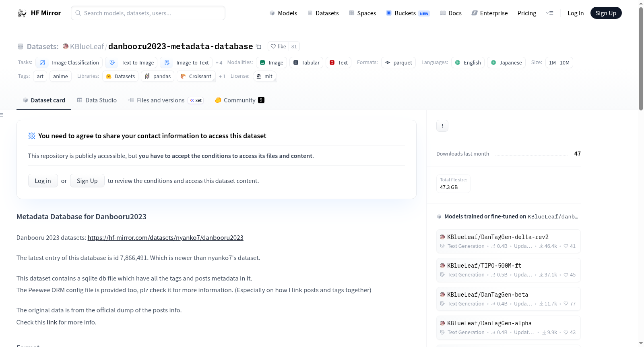Click the KBlueLeaf author name link

pos(87,47)
